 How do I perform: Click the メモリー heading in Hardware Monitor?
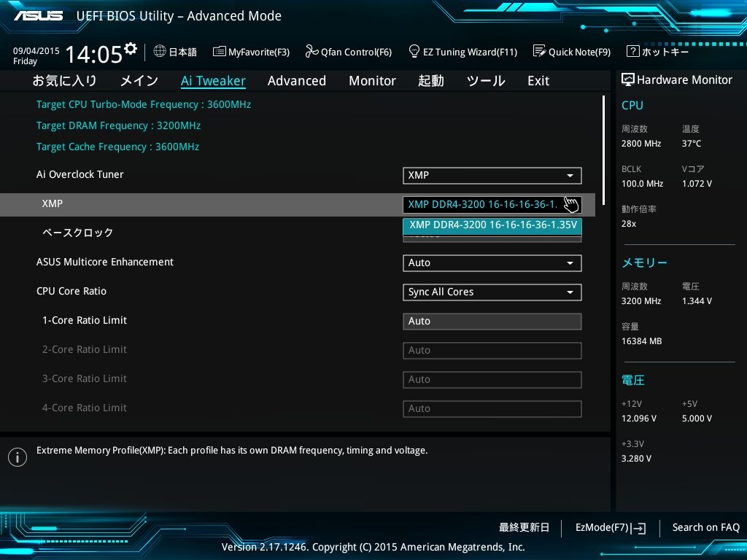point(644,262)
